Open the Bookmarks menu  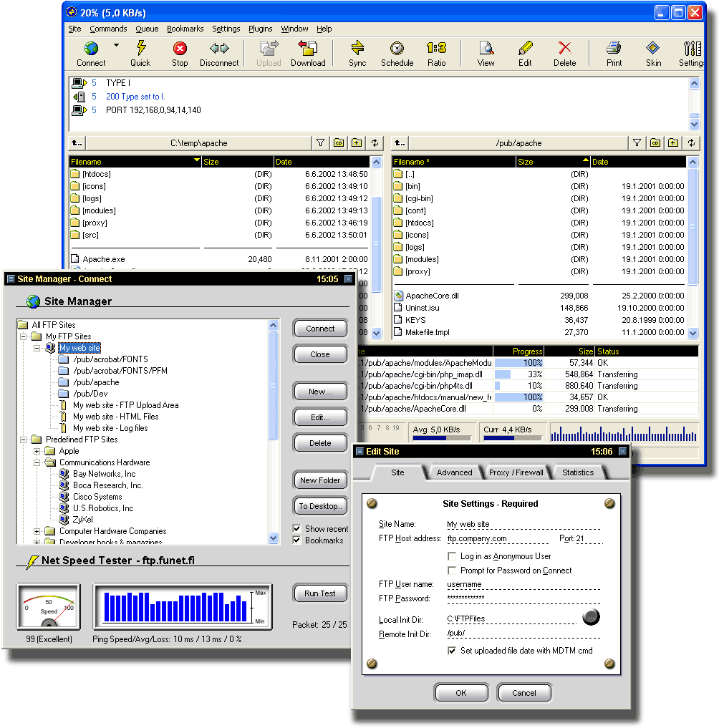point(185,29)
